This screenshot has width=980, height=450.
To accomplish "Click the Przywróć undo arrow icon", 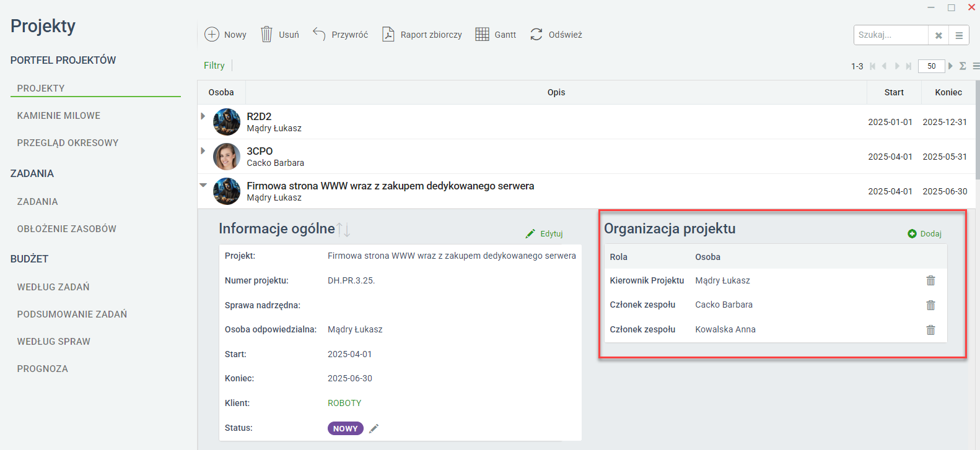I will pos(319,33).
